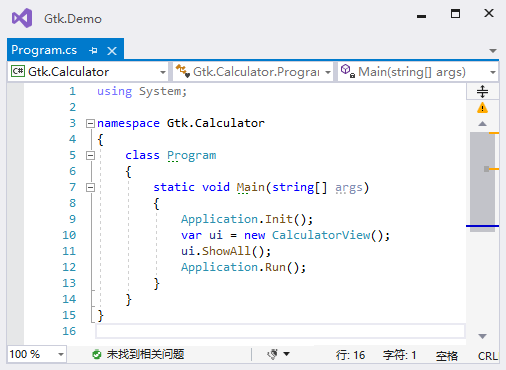Click the using keyword on line 1

(x=115, y=91)
